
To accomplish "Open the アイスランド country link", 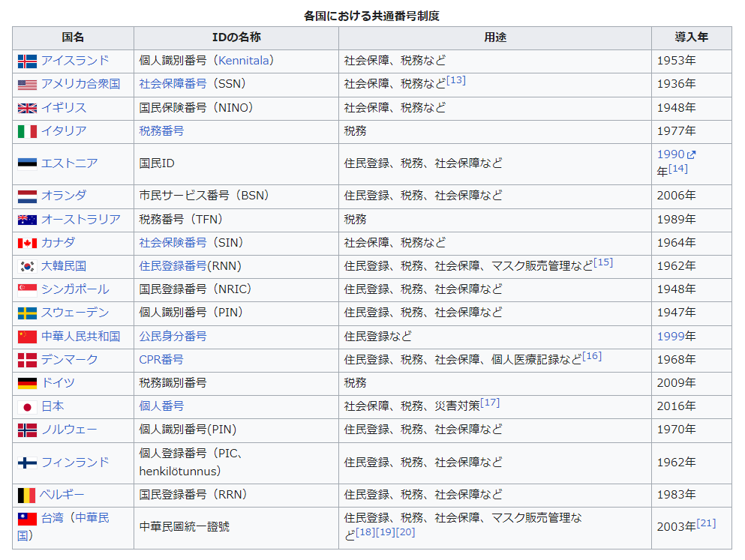I will click(x=75, y=61).
